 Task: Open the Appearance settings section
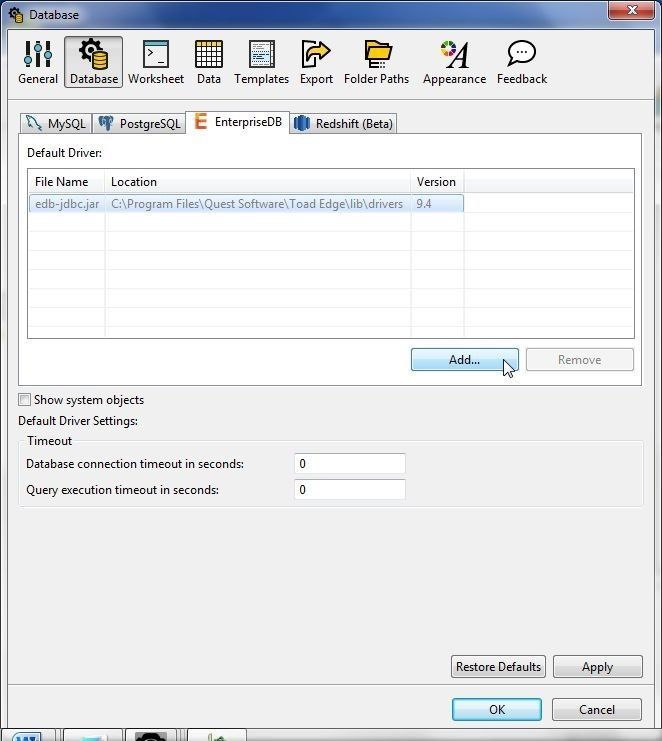pyautogui.click(x=454, y=62)
